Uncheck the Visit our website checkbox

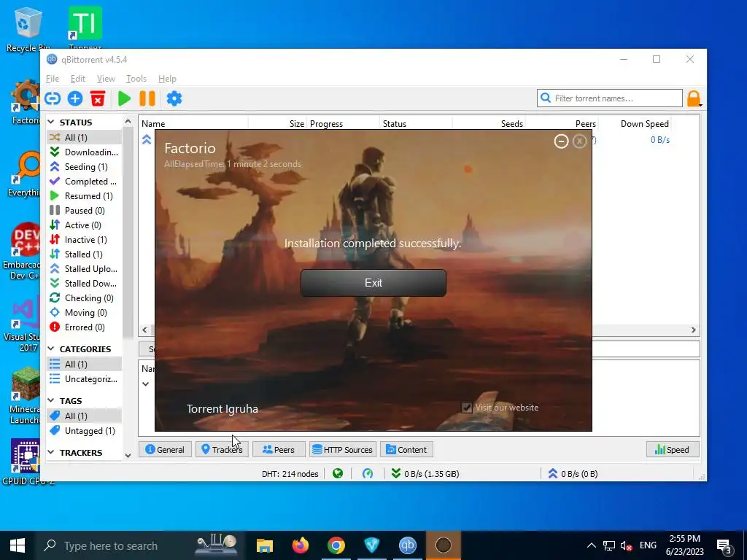466,408
